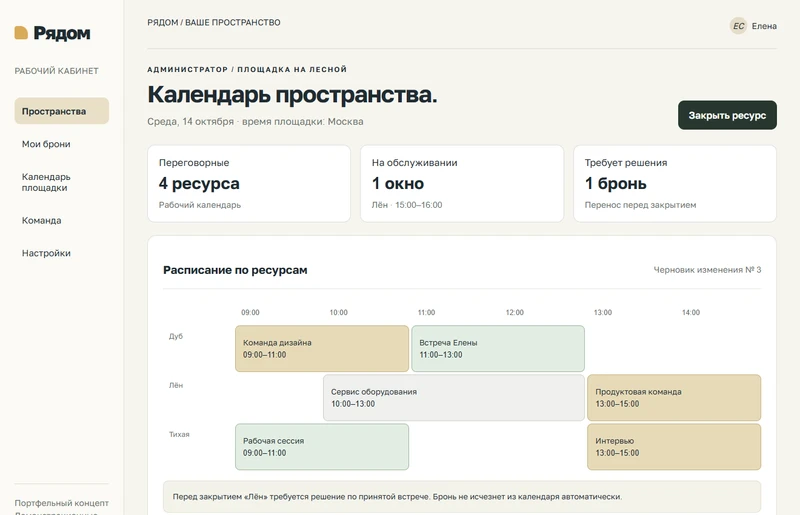This screenshot has height=515, width=800.
Task: Click the Закрыть ресурс button
Action: [727, 115]
